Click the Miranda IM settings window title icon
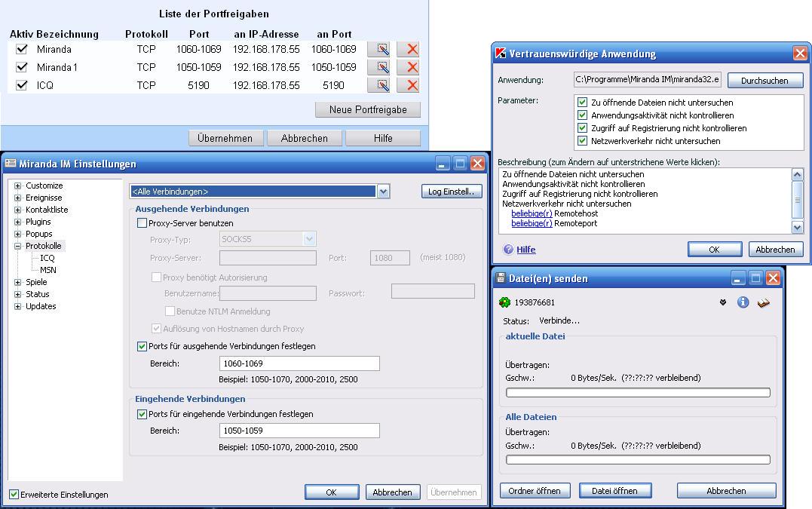Screen dimensions: 812x509 pyautogui.click(x=10, y=164)
